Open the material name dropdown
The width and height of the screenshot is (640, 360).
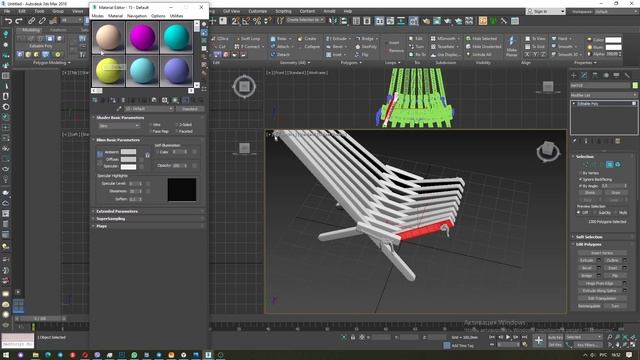coord(149,109)
